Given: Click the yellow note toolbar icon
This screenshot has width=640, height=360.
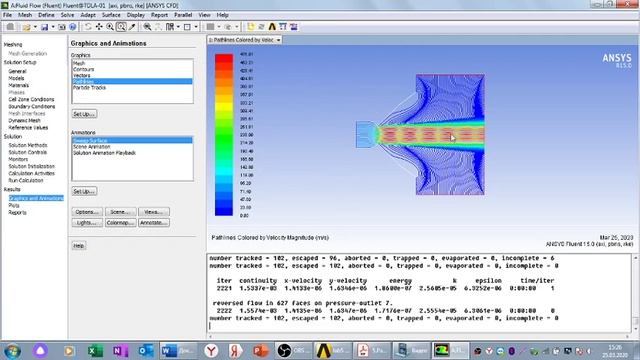Looking at the screenshot, I should click(250, 27).
